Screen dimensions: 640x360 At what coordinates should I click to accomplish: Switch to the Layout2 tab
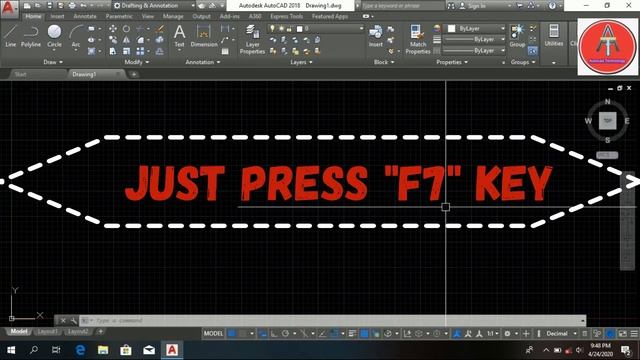78,331
